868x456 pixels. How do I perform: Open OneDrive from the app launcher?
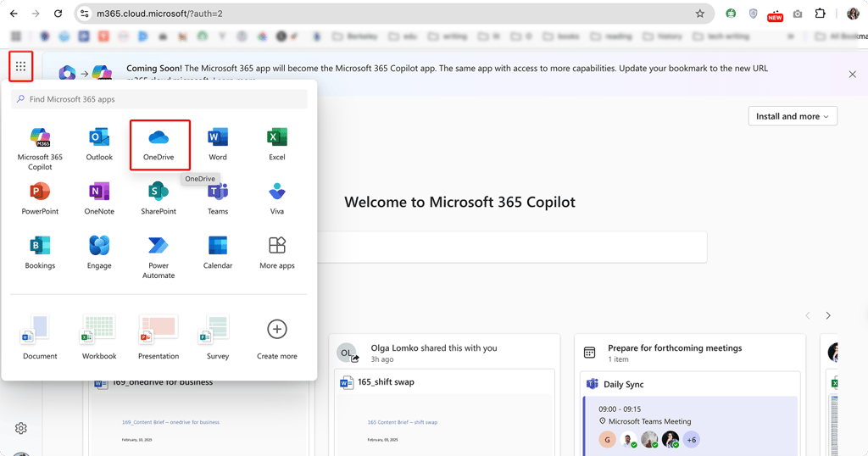tap(159, 144)
